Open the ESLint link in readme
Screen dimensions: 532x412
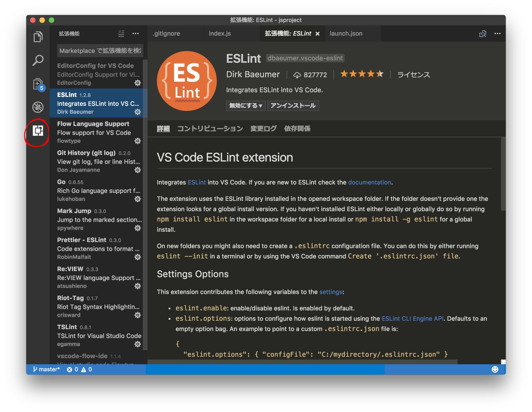197,182
